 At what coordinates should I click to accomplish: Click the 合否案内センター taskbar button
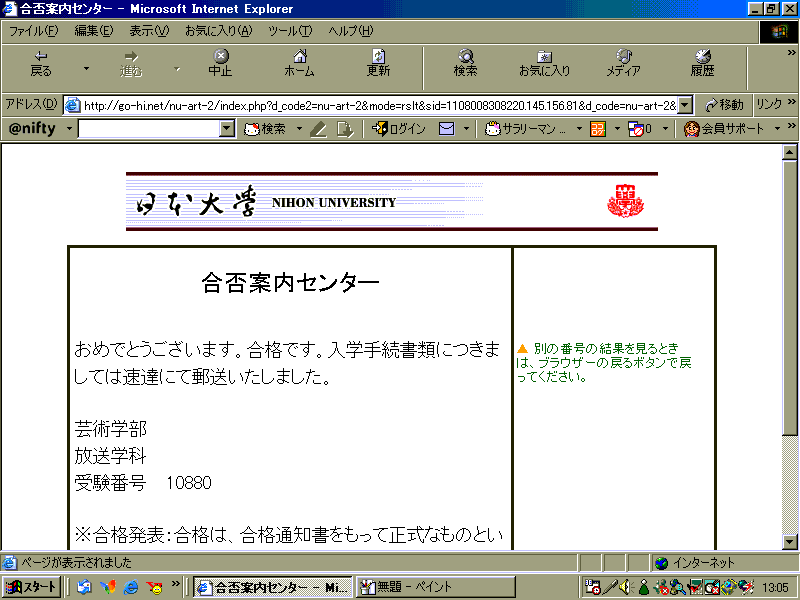[x=273, y=587]
